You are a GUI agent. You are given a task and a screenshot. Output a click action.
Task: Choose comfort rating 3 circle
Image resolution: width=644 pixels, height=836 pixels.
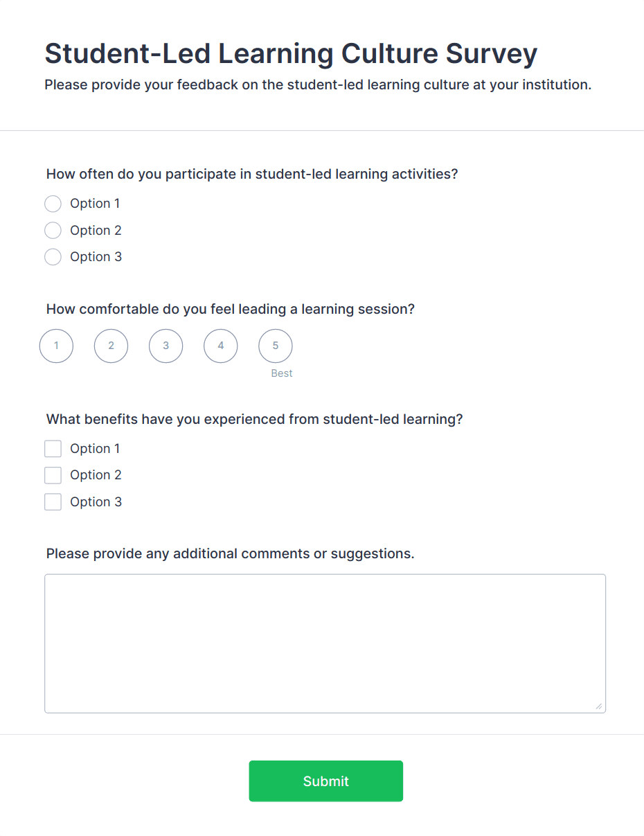(x=166, y=346)
